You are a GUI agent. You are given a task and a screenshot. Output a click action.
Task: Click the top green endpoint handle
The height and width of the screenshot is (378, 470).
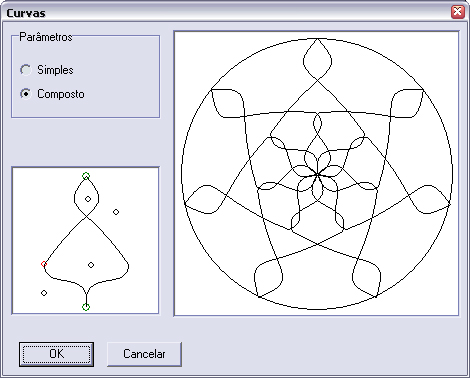[86, 176]
